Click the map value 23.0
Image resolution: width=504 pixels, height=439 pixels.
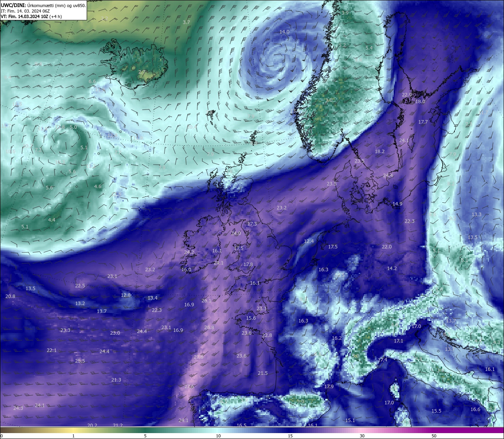tap(115, 333)
